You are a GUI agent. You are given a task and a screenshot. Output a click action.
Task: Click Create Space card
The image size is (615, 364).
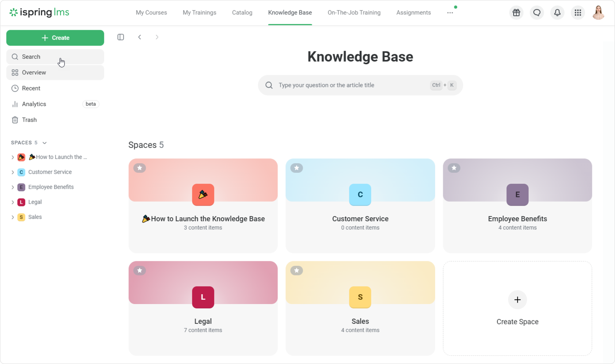[517, 308]
